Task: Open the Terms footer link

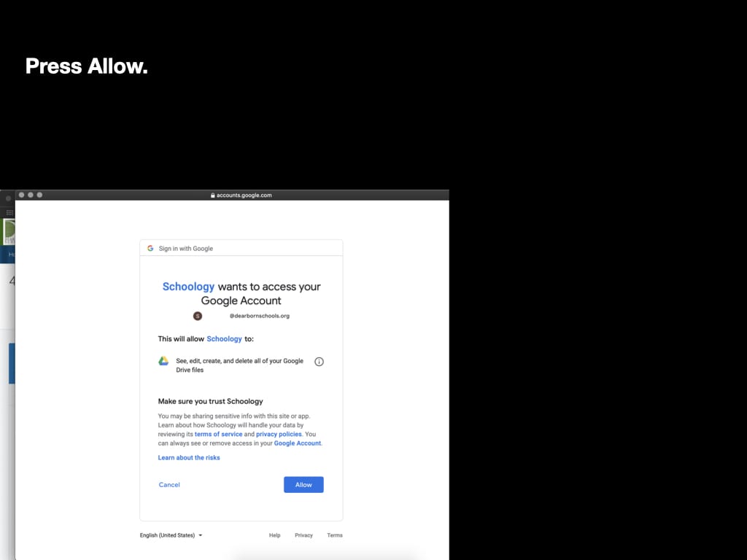Action: click(x=334, y=535)
